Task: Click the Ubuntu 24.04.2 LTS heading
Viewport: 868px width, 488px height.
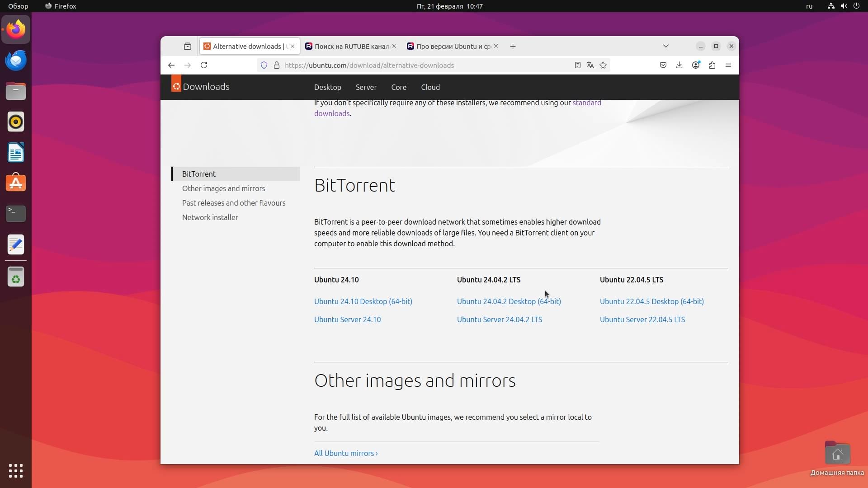Action: pyautogui.click(x=489, y=280)
